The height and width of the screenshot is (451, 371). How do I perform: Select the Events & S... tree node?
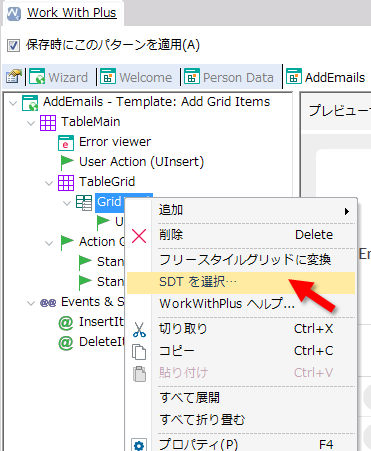tap(92, 302)
